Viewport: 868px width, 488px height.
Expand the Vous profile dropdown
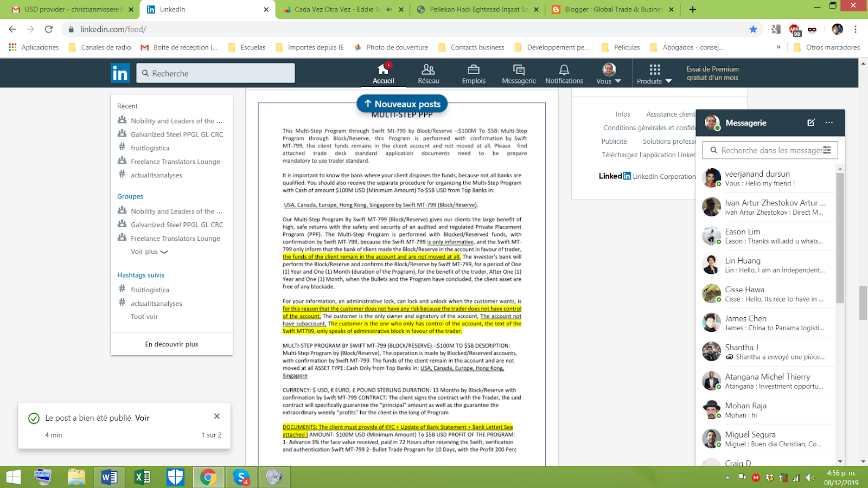[x=609, y=74]
